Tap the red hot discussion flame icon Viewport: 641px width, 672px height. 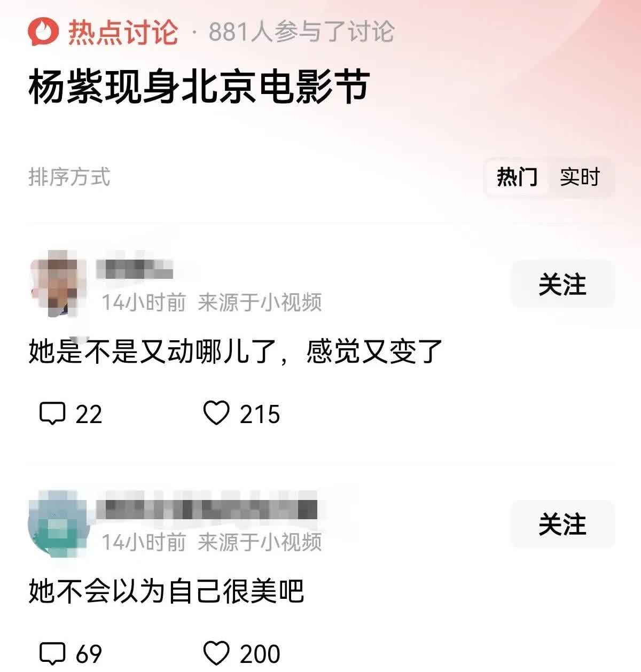click(43, 32)
